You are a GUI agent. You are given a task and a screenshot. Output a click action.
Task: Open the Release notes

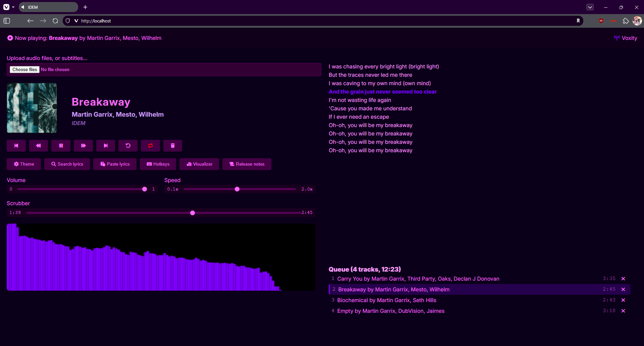pyautogui.click(x=247, y=164)
